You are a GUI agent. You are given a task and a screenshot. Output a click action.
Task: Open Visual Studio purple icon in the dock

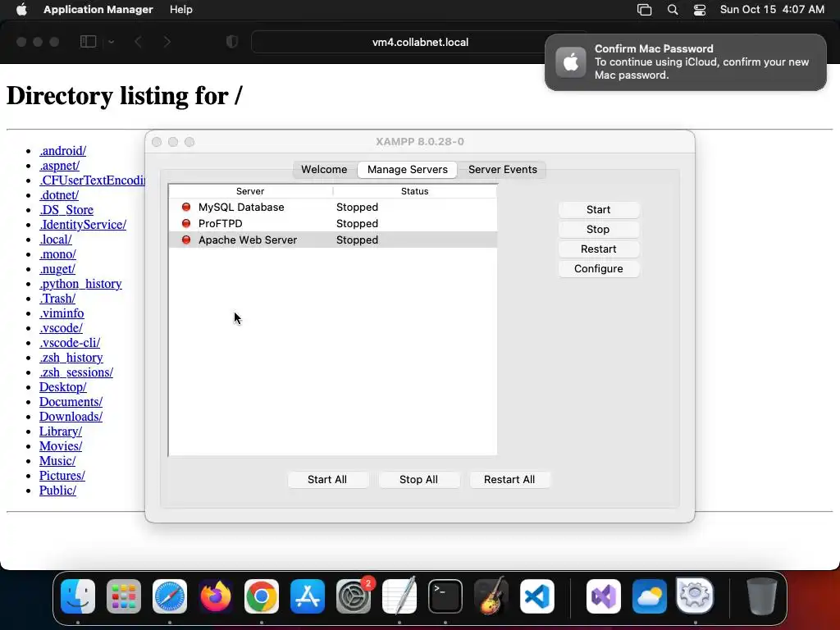[604, 596]
